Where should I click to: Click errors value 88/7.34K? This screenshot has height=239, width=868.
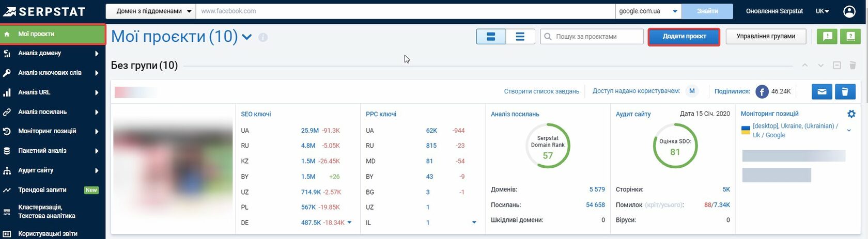[x=717, y=205]
